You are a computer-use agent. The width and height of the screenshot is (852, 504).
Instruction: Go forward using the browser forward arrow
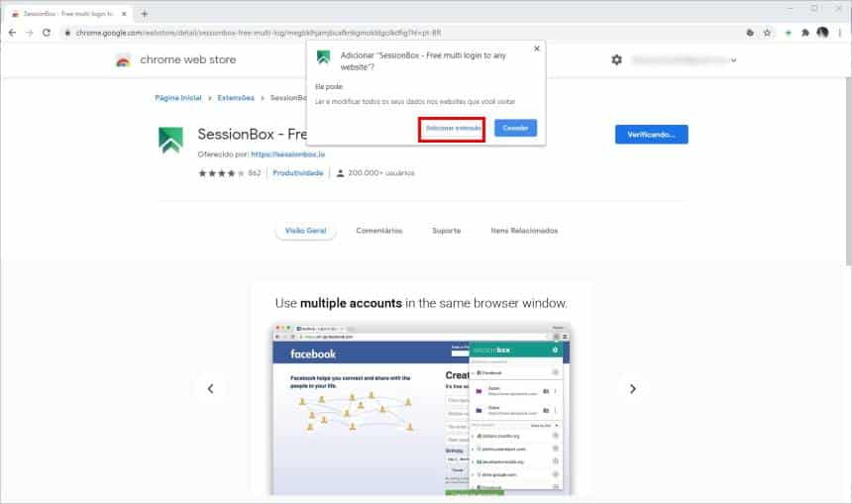(30, 33)
